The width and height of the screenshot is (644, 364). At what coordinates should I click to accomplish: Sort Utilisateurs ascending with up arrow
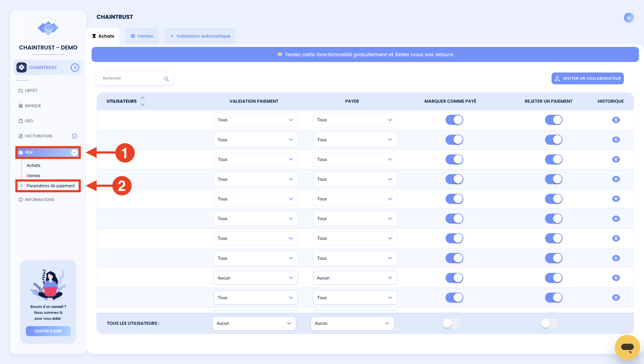[x=143, y=98]
